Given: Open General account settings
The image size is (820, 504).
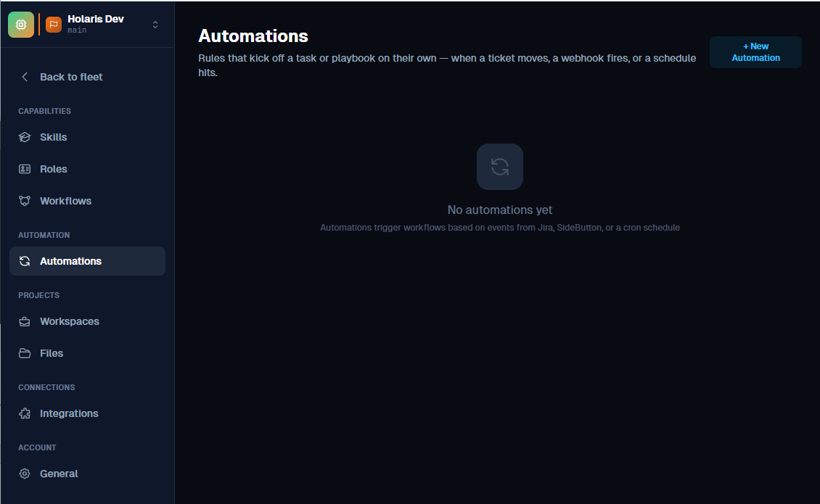Looking at the screenshot, I should coord(87,473).
